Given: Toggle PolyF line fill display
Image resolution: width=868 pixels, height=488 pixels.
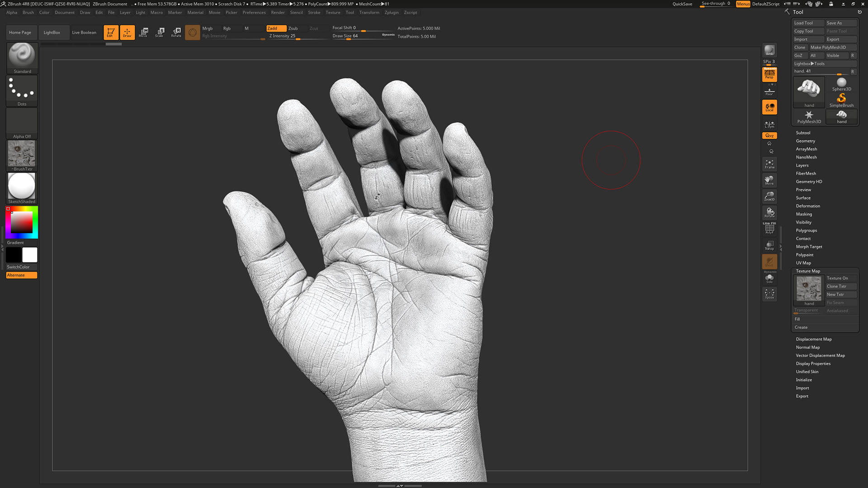Looking at the screenshot, I should coord(769,229).
